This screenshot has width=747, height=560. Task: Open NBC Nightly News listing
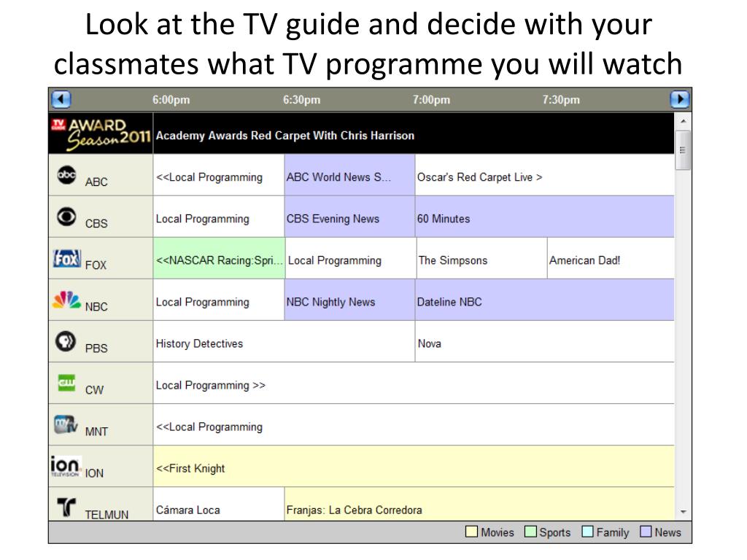[x=349, y=300]
